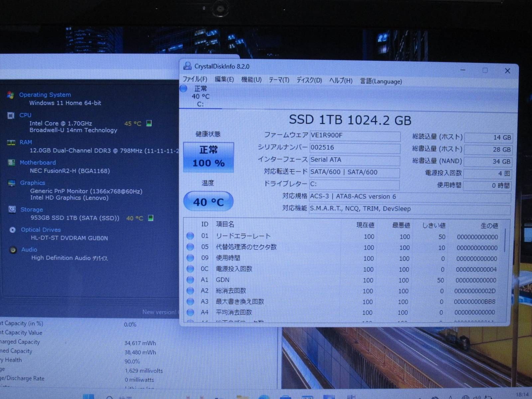The height and width of the screenshot is (399, 532).
Task: Open the ファイル(F) menu in CrystalDiskInfo
Action: point(195,79)
